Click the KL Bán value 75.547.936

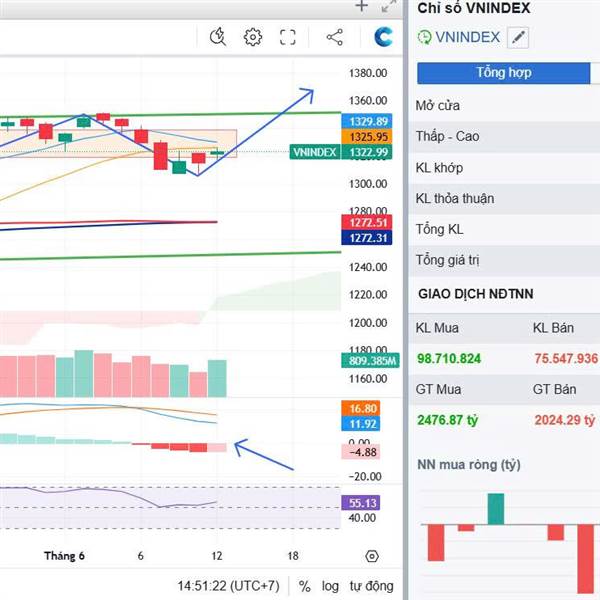(x=566, y=359)
